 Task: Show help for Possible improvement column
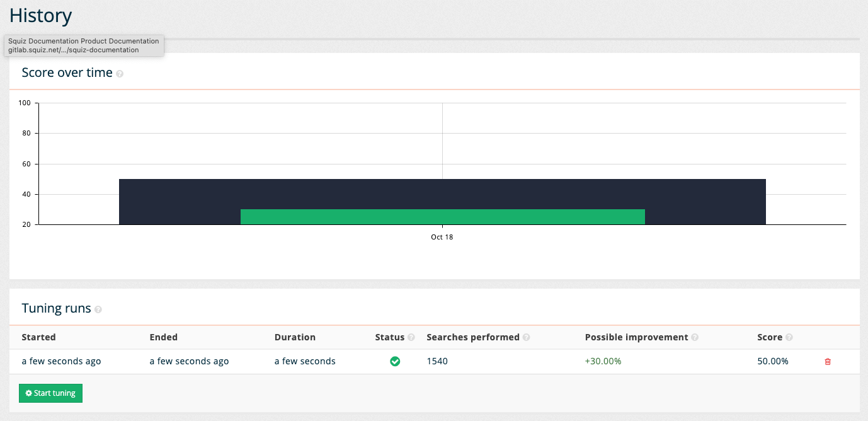point(695,338)
